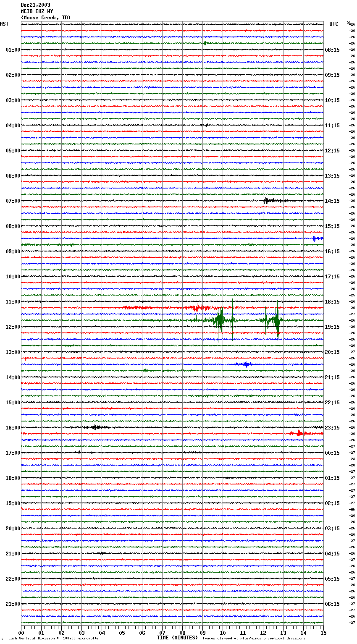
Task: Click the 11:15 UTC time label
Action: (332, 126)
